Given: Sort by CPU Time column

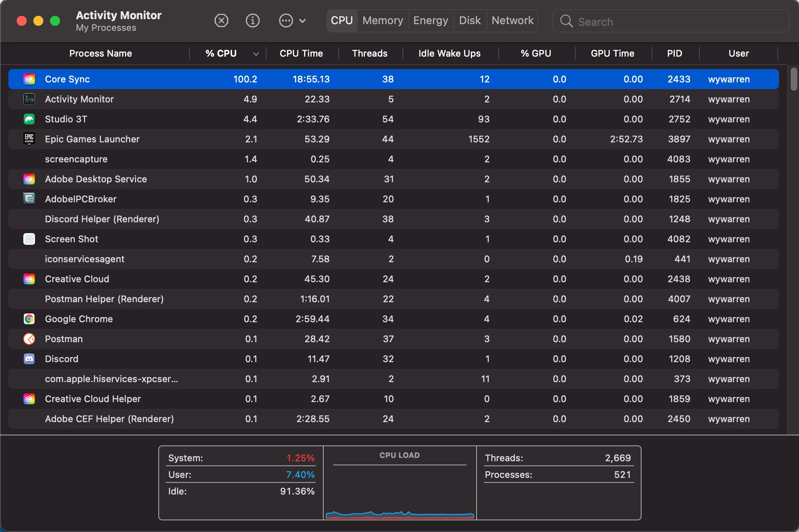Looking at the screenshot, I should click(x=301, y=53).
